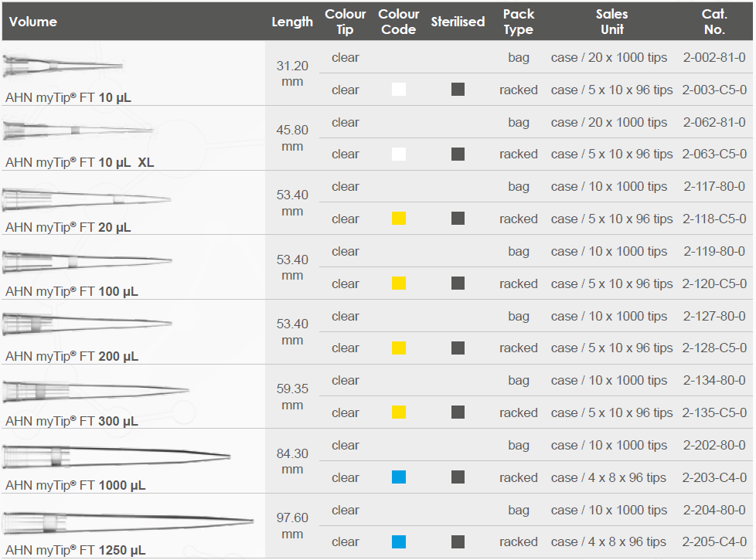Select the product name "AHN myTip FT 1250 µL"

pos(75,550)
